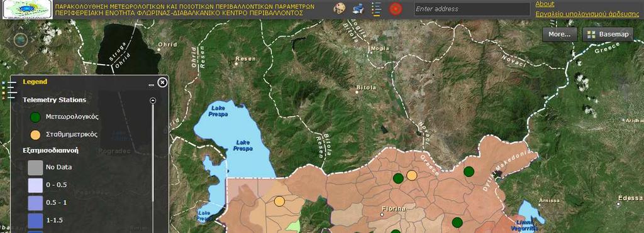This screenshot has height=233, width=644.
Task: Click the Florina city label on map
Action: 394,209
